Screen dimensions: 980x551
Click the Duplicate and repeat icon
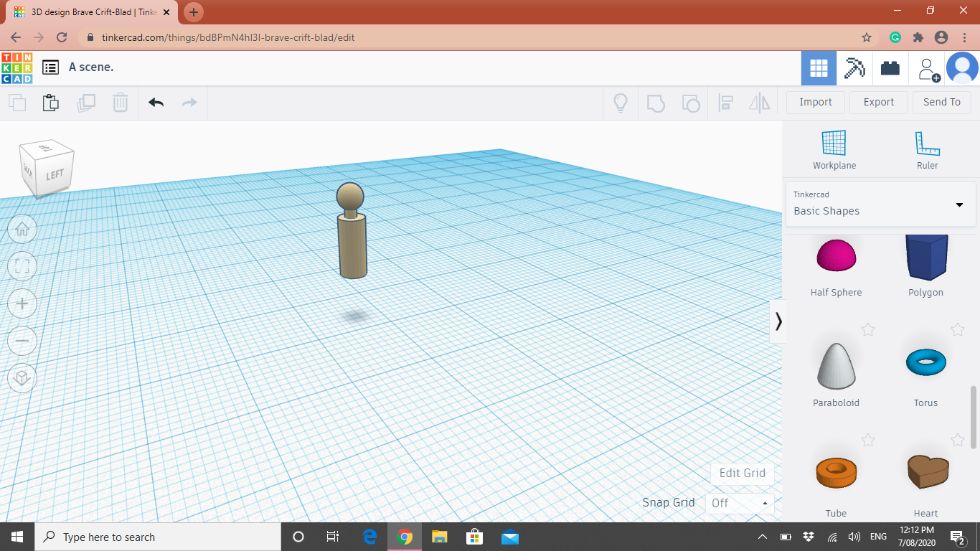(x=86, y=103)
